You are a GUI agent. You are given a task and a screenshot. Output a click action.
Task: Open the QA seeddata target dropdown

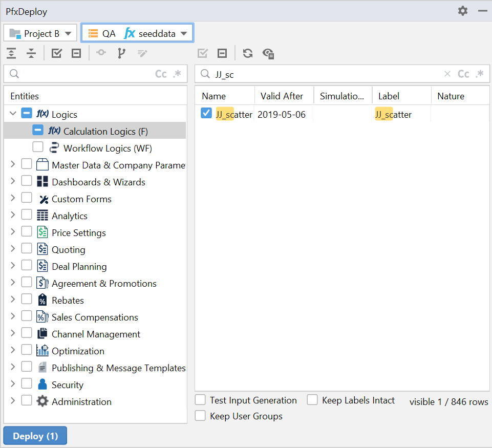click(137, 33)
